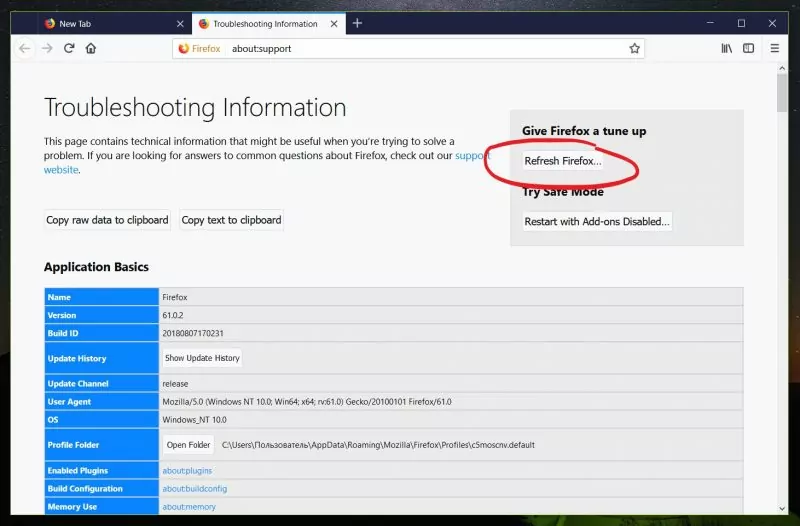Select the Update Channel value release
Screen dimensions: 800x526
[175, 384]
